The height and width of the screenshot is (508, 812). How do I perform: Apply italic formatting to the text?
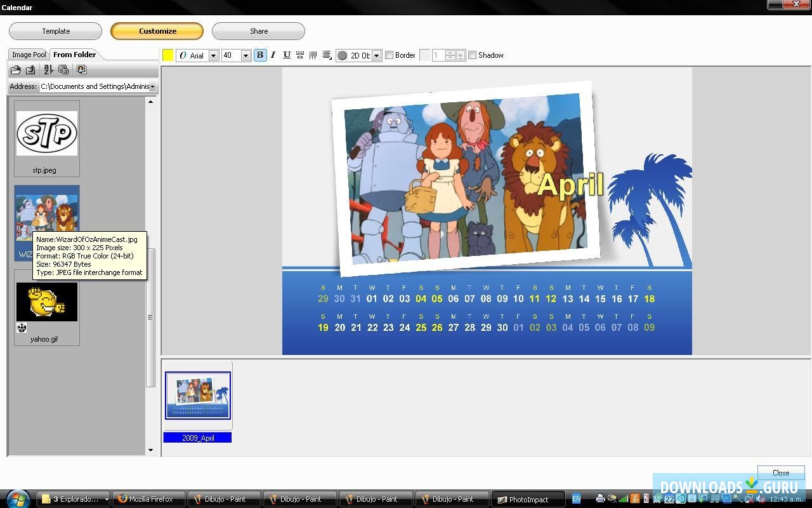point(273,55)
